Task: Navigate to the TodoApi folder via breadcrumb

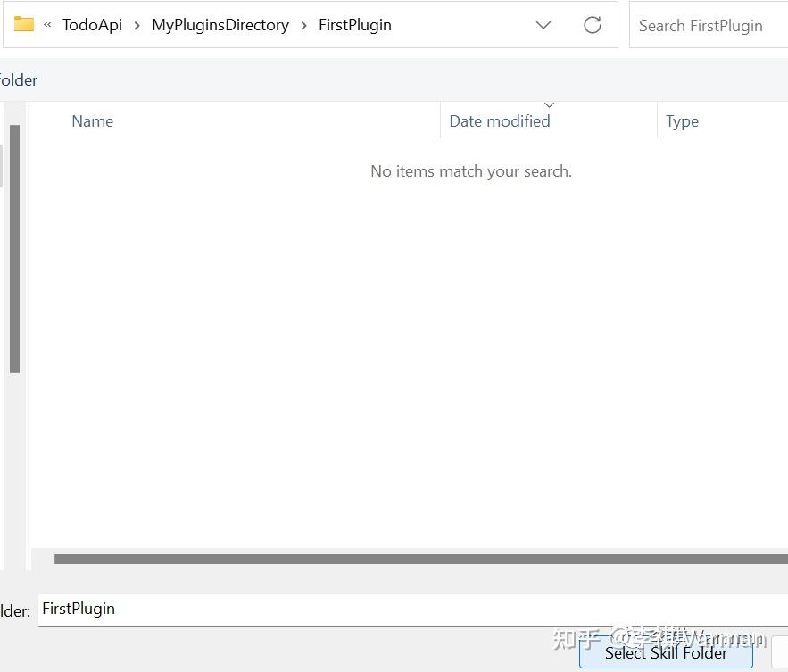Action: tap(92, 25)
